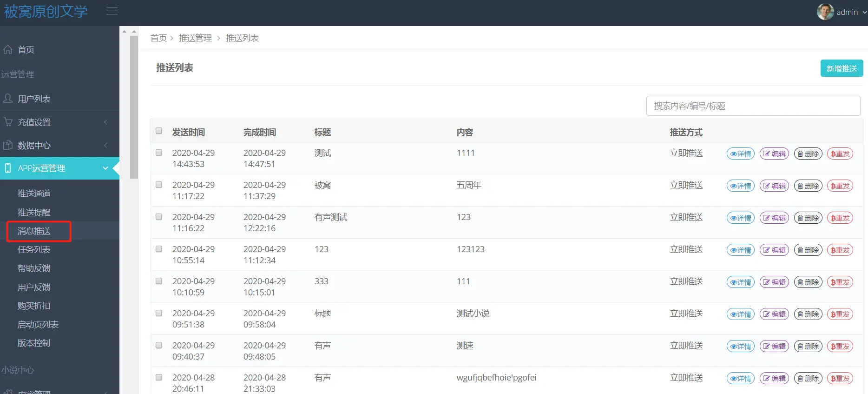This screenshot has height=394, width=868.
Task: Click the 被窝原创文学 logo title
Action: click(x=46, y=11)
